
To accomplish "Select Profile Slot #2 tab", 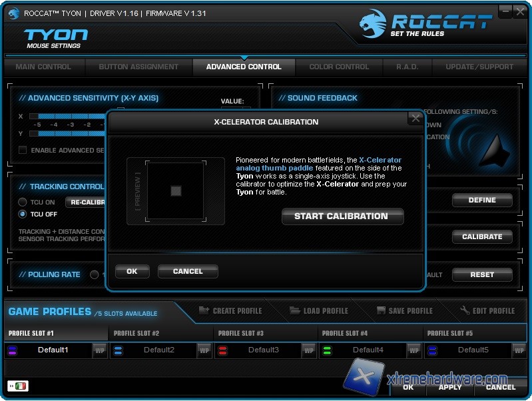I will (x=136, y=333).
